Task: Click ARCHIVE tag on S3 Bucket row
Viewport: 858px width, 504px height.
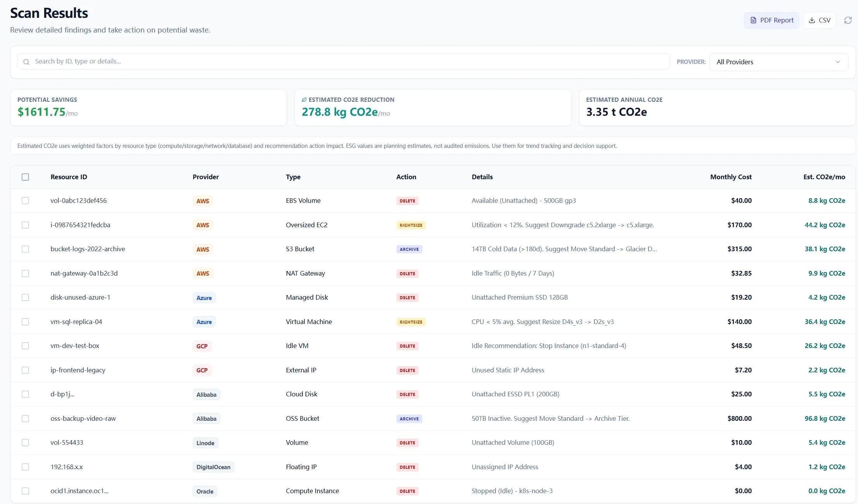Action: tap(409, 249)
